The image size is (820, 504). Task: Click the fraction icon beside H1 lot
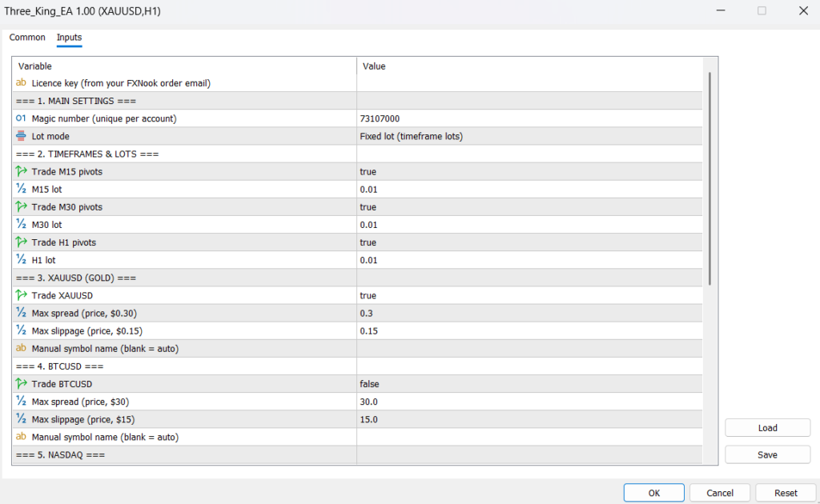point(21,260)
